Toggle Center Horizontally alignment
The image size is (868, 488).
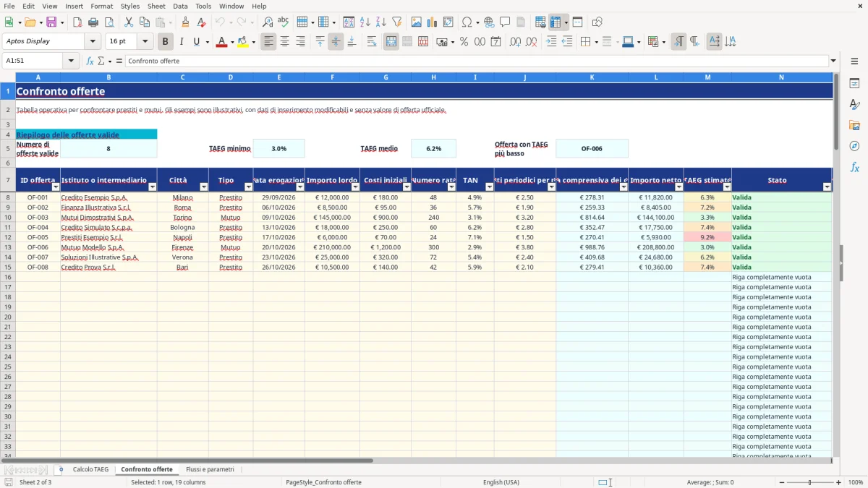pos(285,42)
